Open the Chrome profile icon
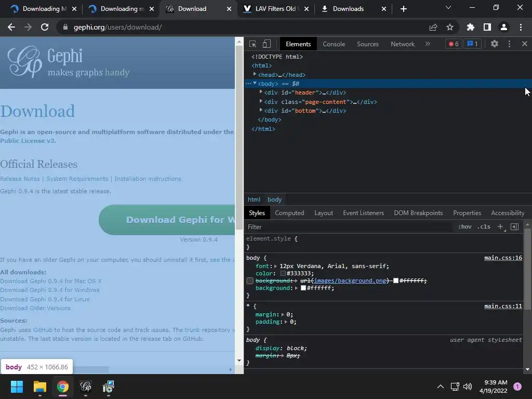 [x=504, y=27]
